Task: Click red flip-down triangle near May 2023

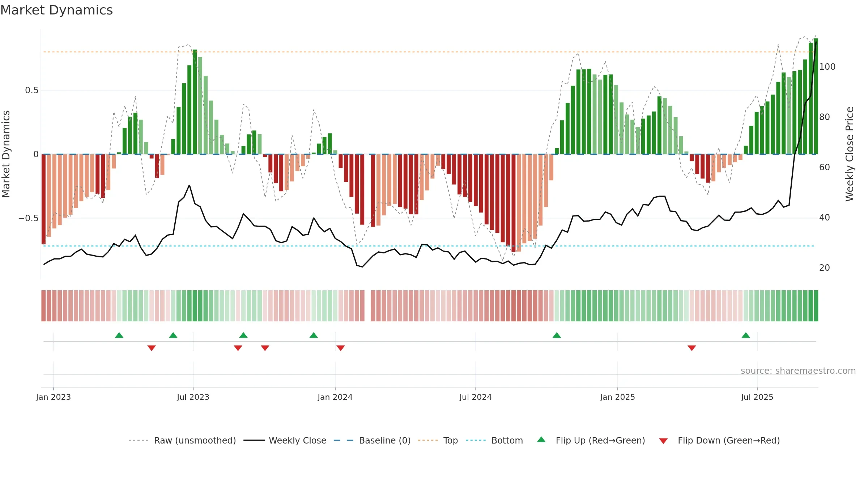Action: click(x=152, y=348)
